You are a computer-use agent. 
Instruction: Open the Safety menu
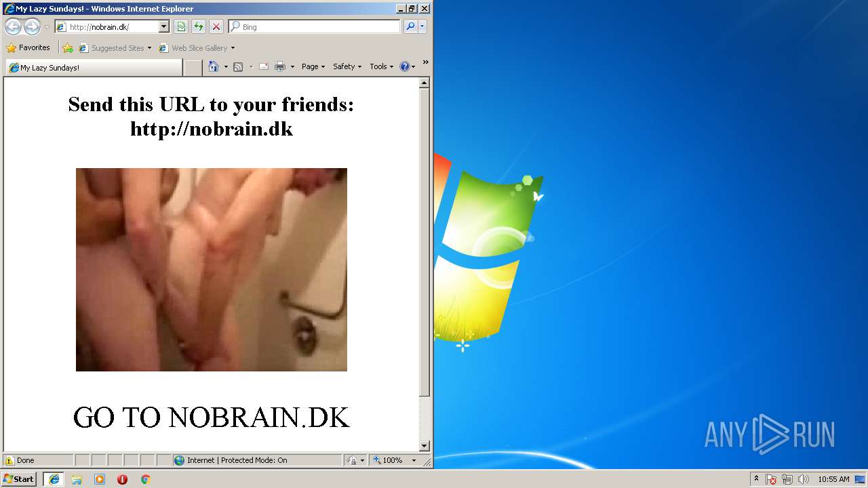pyautogui.click(x=347, y=66)
